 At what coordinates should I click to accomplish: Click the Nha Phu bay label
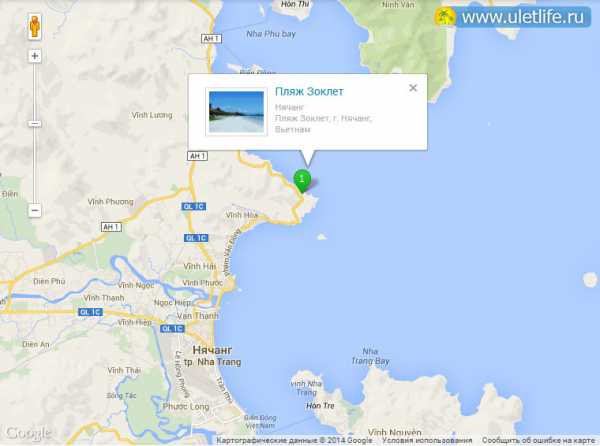pyautogui.click(x=271, y=34)
